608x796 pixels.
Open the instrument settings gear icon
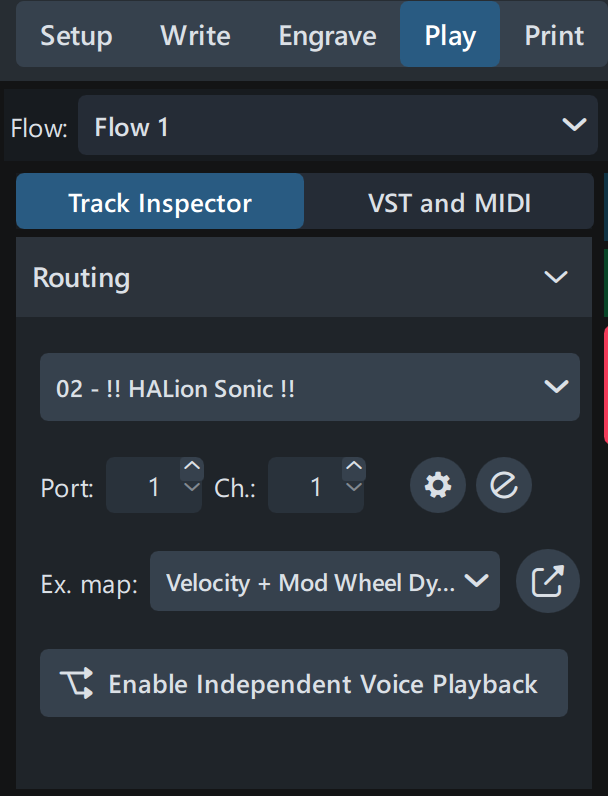438,486
